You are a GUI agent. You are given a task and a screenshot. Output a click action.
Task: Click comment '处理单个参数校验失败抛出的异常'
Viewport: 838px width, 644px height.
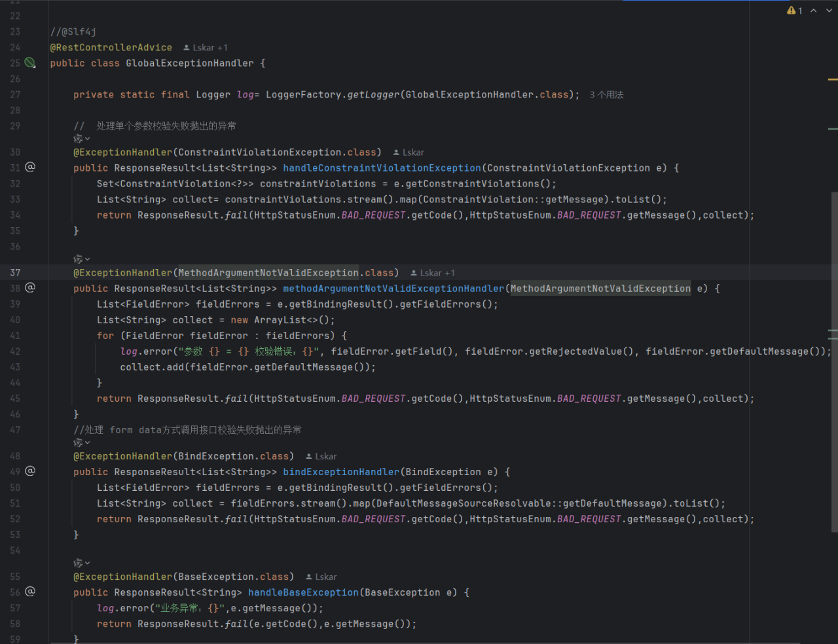tap(166, 126)
